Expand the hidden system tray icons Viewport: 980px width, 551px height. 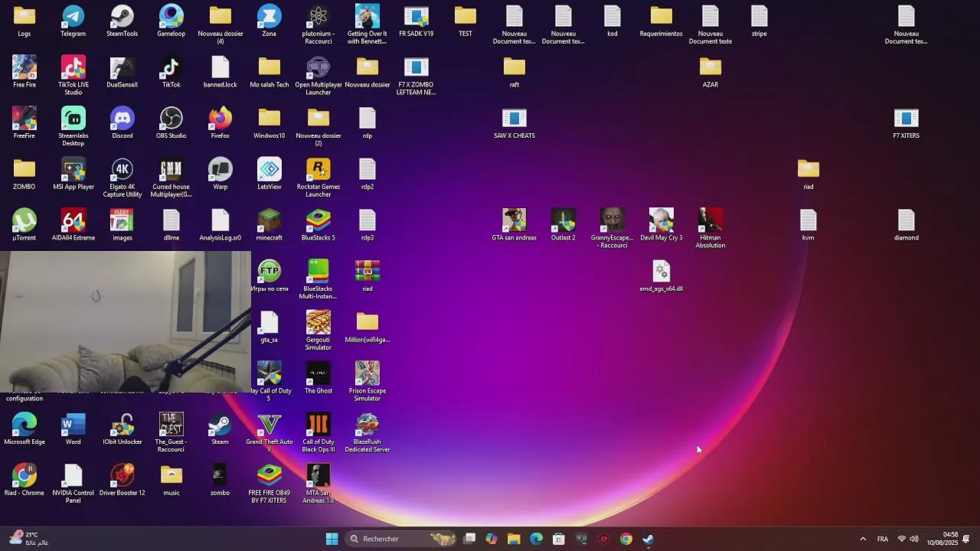(863, 539)
